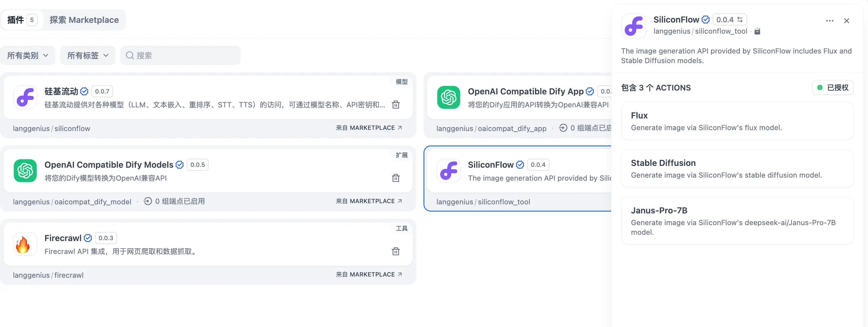Image resolution: width=868 pixels, height=327 pixels.
Task: Open 来自 MARKETPLACE link for oaicompat_dify_model
Action: pos(369,201)
